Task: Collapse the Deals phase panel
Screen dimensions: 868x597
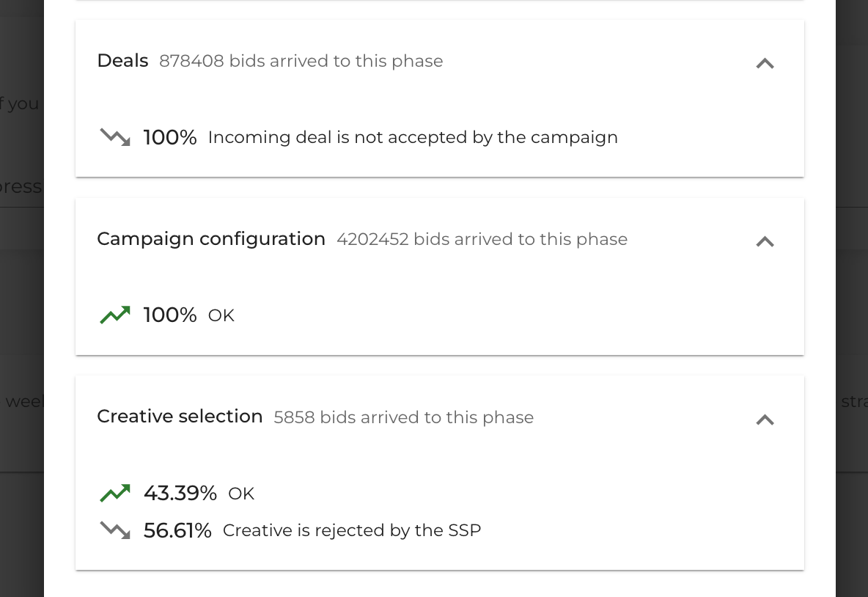Action: [x=765, y=64]
